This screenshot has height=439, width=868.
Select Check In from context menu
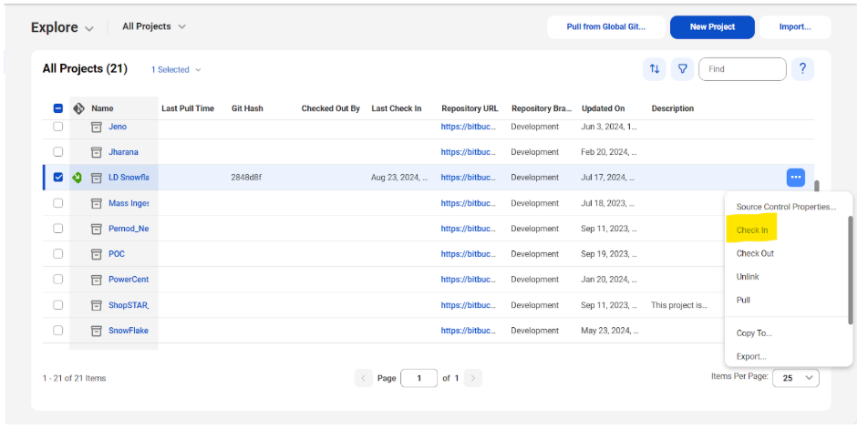click(752, 230)
